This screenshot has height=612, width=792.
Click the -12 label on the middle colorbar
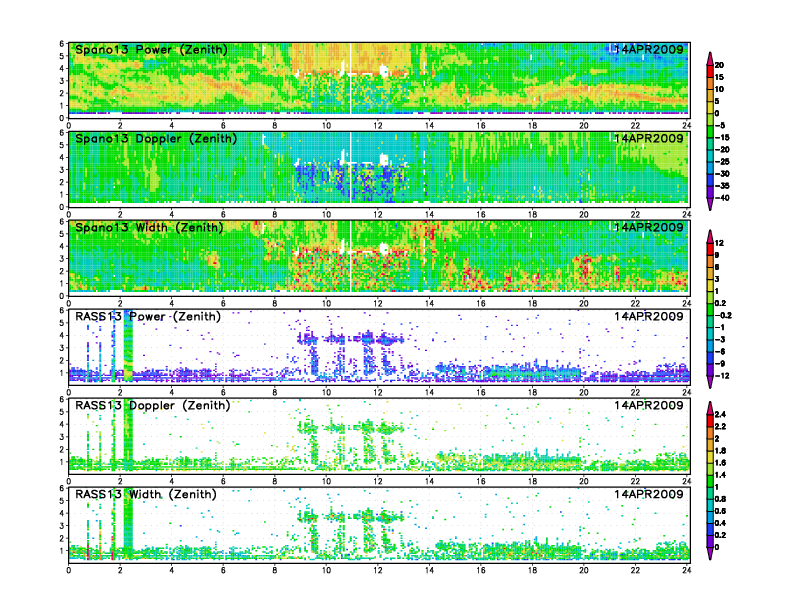coord(722,376)
